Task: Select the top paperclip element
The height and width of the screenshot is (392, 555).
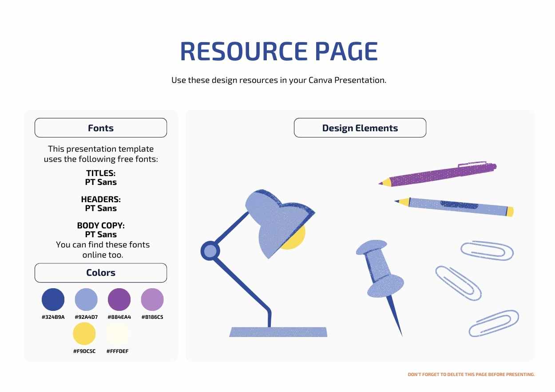Action: pyautogui.click(x=487, y=251)
